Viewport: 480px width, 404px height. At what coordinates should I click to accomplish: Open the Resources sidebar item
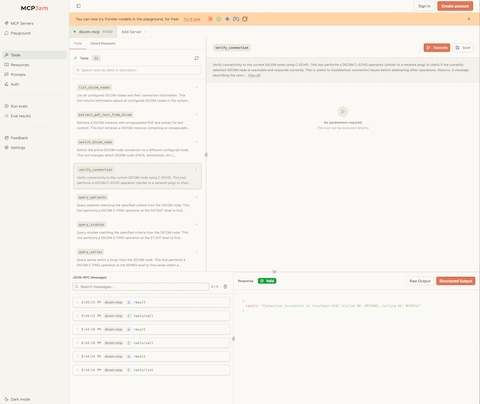click(x=17, y=65)
